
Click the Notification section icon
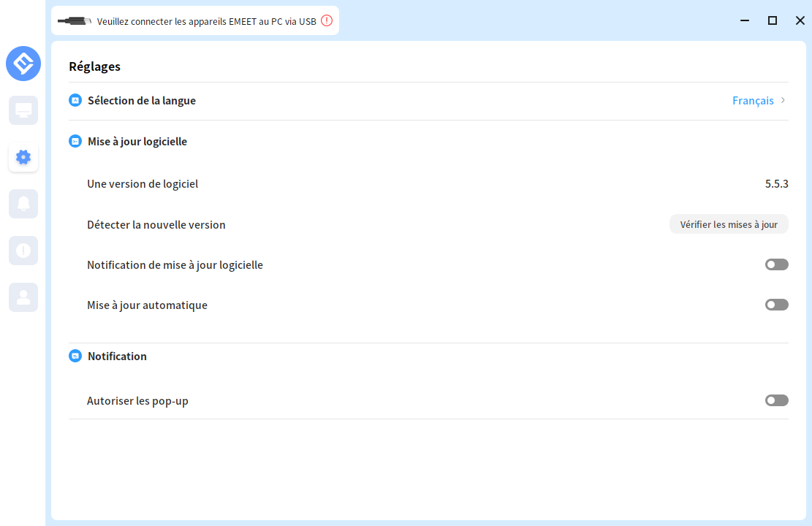pyautogui.click(x=75, y=357)
